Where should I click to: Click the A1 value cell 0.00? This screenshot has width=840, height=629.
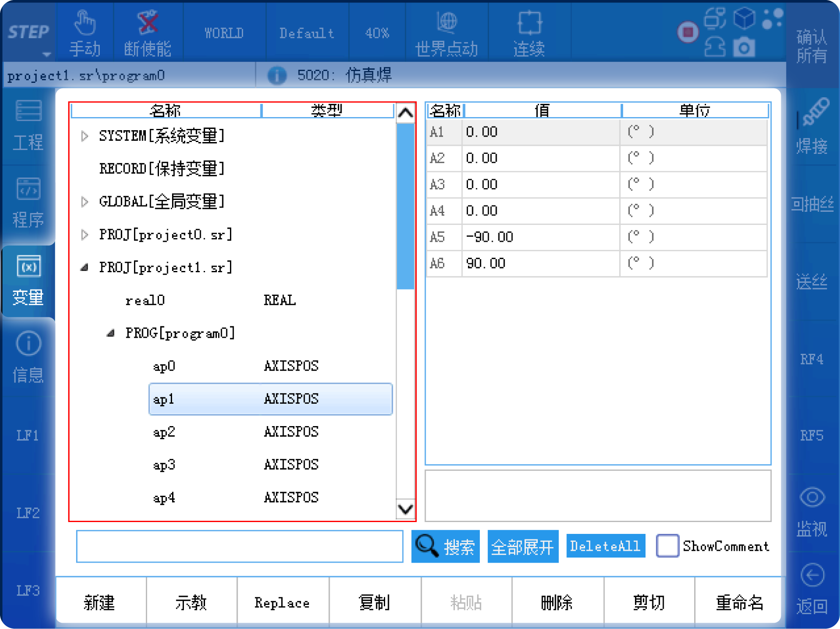[x=541, y=132]
